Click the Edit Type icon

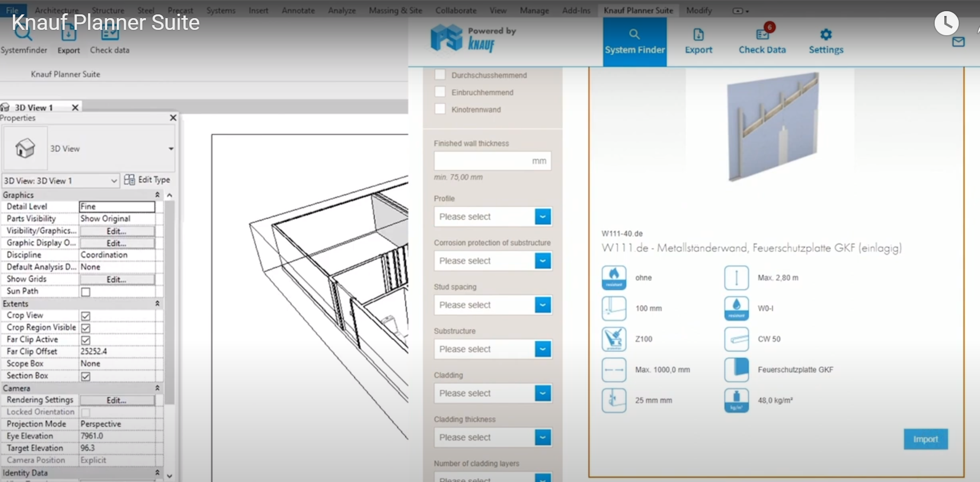129,180
